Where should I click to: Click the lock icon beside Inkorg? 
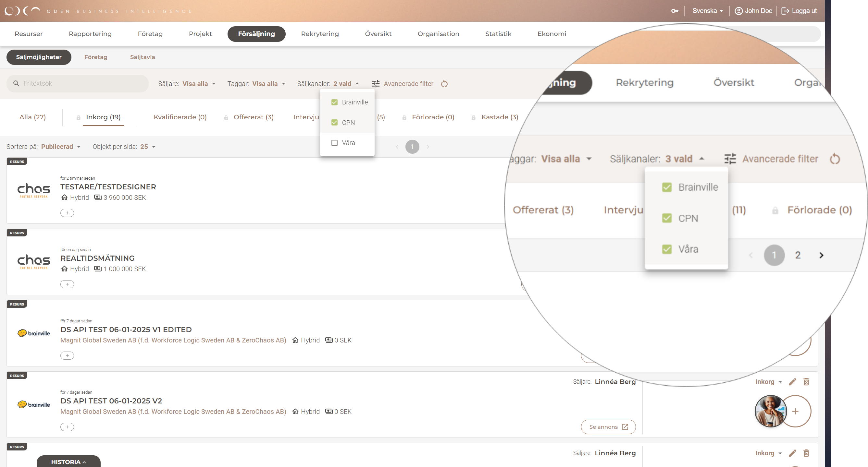[78, 117]
